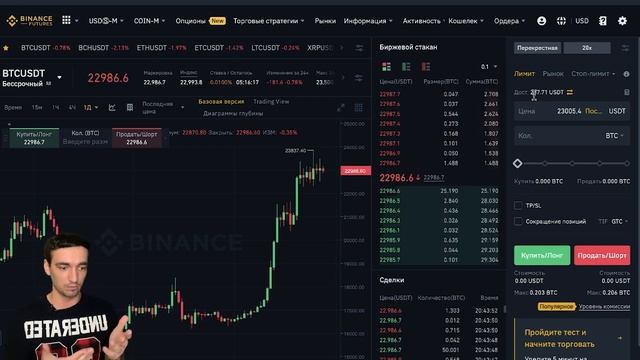Image resolution: width=640 pixels, height=360 pixels.
Task: Open the settings gear icon
Action: [x=622, y=21]
